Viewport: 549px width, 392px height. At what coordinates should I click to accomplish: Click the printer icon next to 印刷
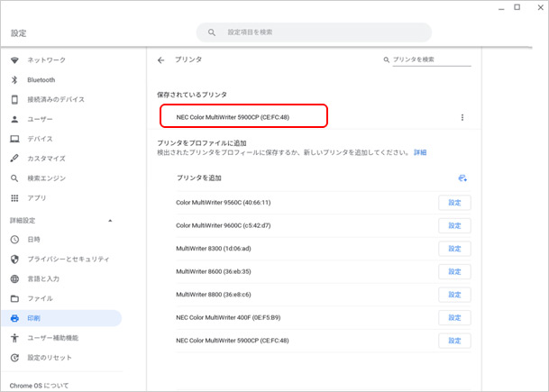[x=14, y=318]
